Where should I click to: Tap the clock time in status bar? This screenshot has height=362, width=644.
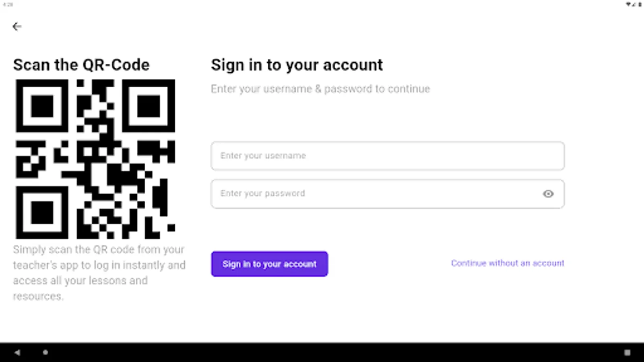pos(8,4)
